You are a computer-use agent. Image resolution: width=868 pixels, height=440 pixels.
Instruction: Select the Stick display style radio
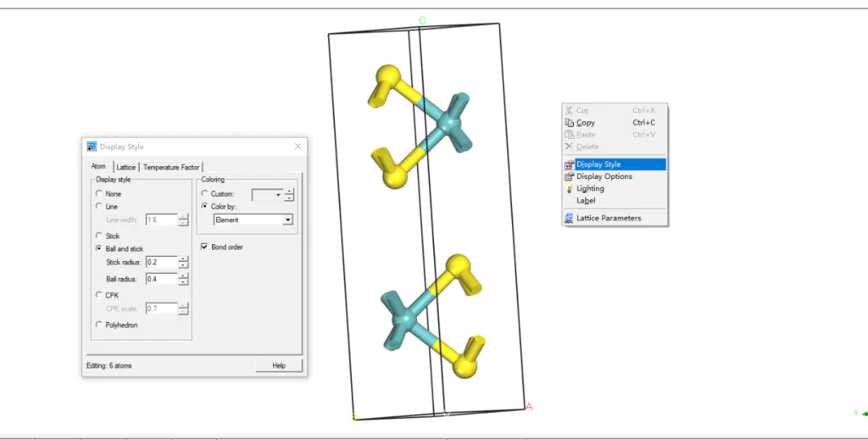(99, 235)
